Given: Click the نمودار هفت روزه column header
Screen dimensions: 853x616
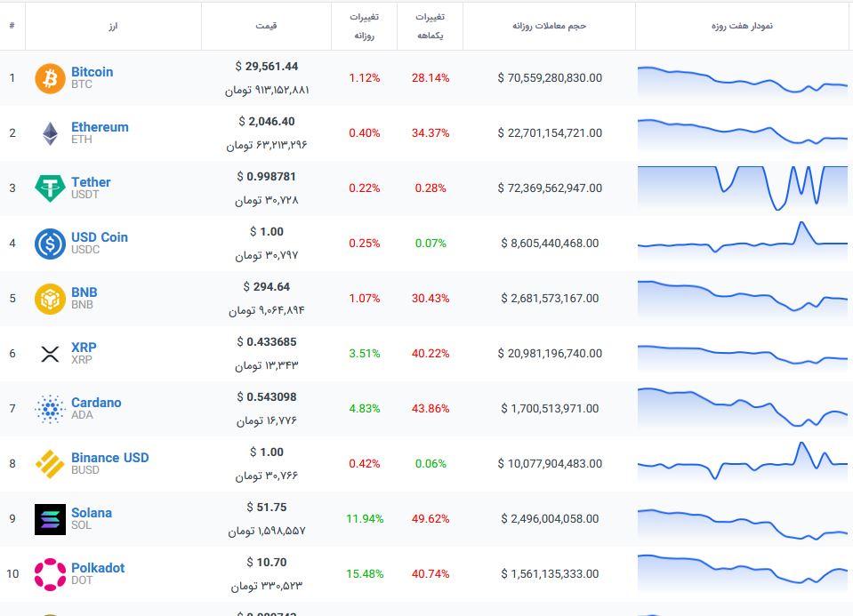Looking at the screenshot, I should tap(742, 26).
